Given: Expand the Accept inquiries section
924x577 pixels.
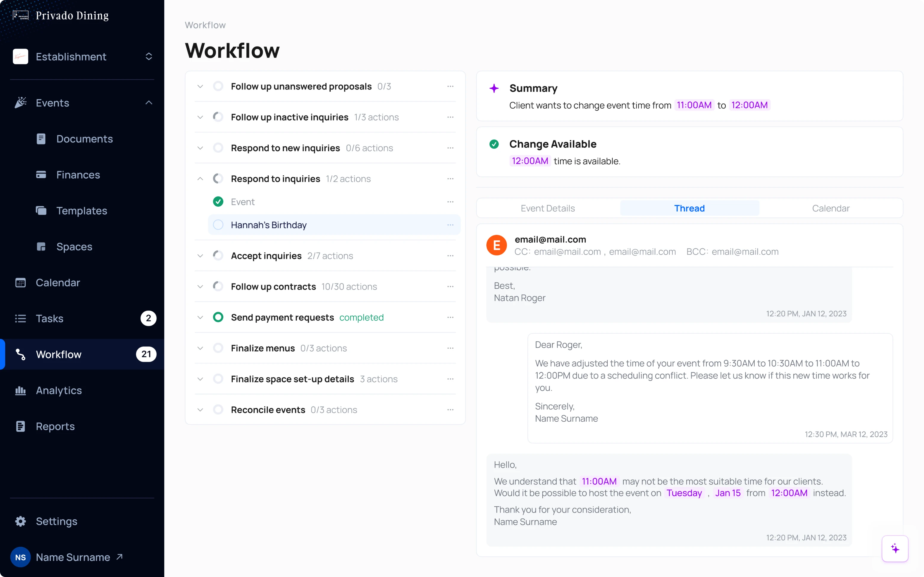Looking at the screenshot, I should coord(200,256).
